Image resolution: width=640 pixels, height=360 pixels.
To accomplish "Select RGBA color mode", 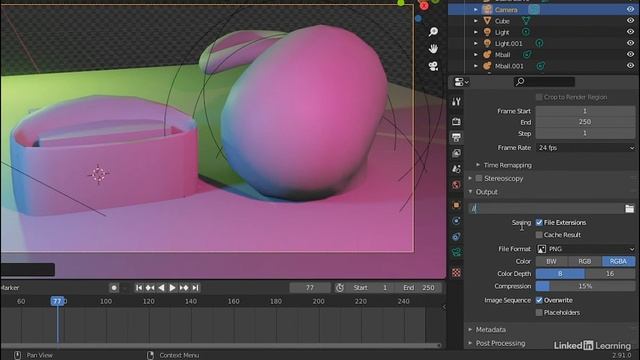I will 618,261.
